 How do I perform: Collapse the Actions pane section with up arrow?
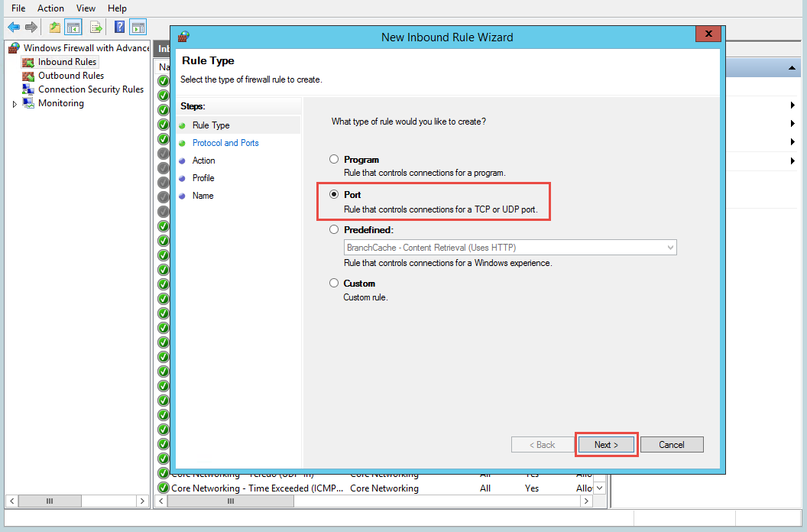pos(792,68)
